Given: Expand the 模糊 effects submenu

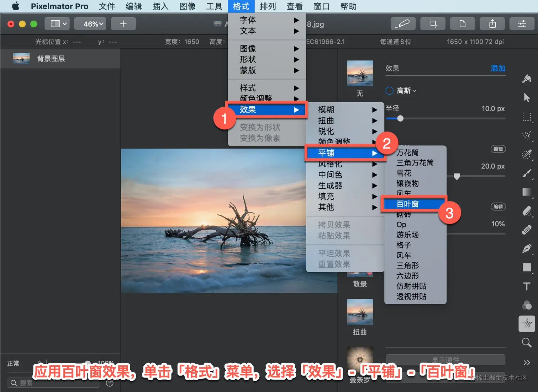Looking at the screenshot, I should [x=345, y=109].
